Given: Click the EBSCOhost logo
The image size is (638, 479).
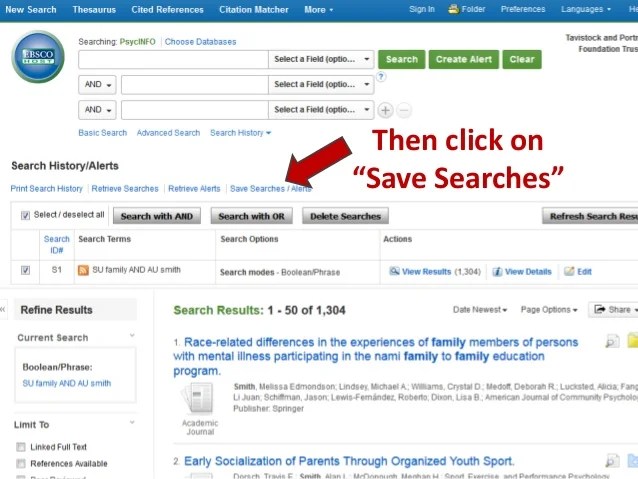Looking at the screenshot, I should point(38,57).
